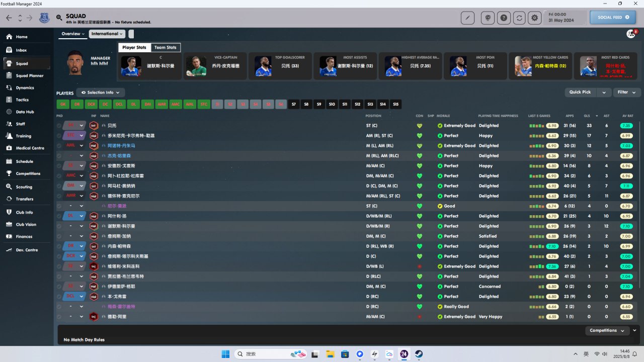Go to the Training section
The image size is (644, 362).
coord(23,136)
